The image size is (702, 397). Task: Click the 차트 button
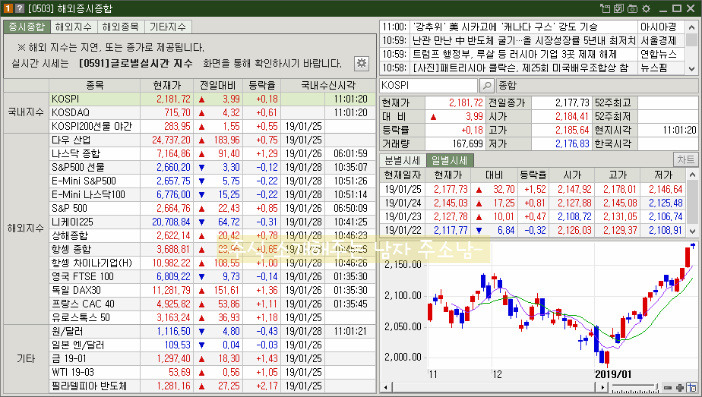pos(685,160)
